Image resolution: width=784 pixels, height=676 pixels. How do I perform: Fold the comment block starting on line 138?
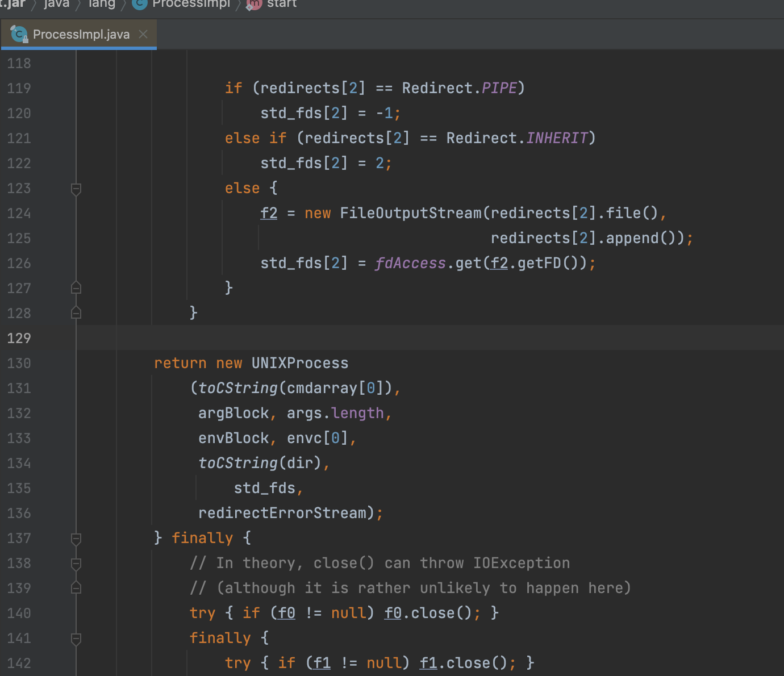pos(76,564)
